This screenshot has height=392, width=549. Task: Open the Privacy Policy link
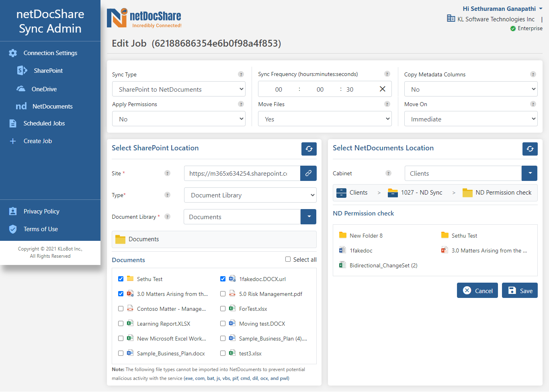pos(41,211)
